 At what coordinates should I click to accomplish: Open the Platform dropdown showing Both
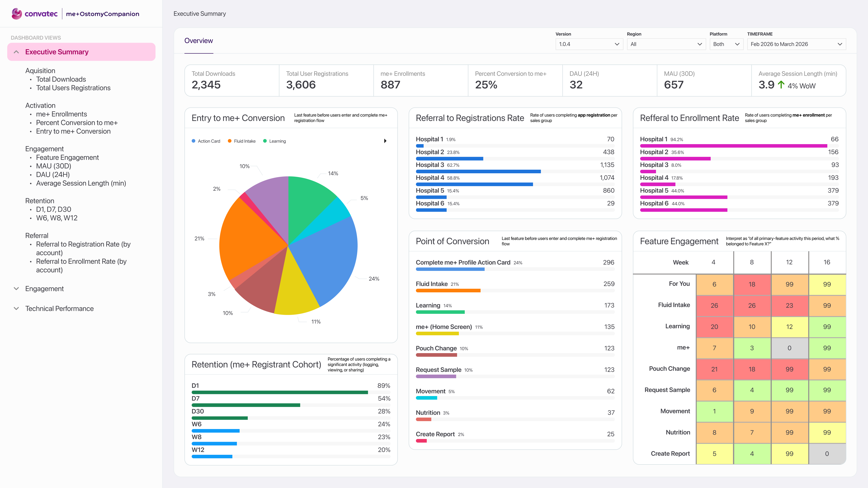coord(726,44)
